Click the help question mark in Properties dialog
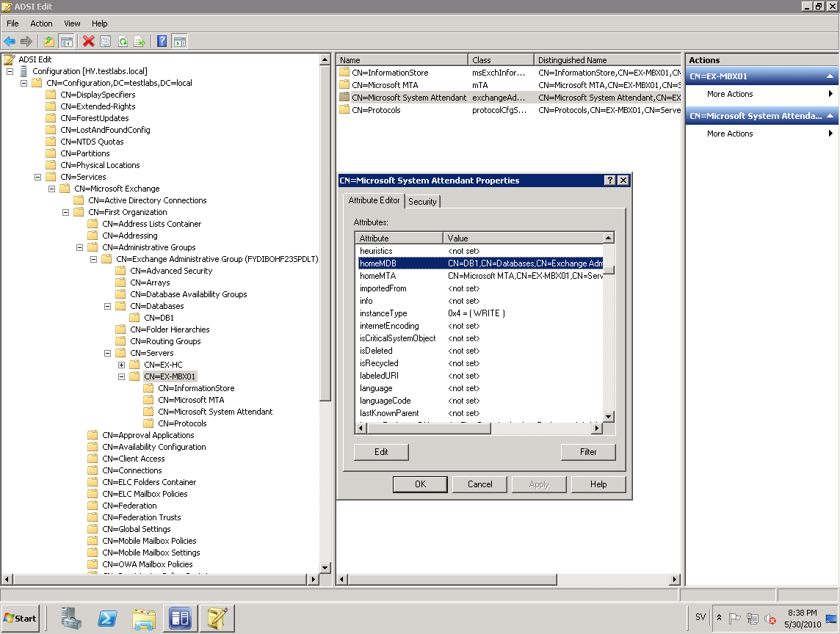Screen dimensions: 840x634 pos(610,181)
